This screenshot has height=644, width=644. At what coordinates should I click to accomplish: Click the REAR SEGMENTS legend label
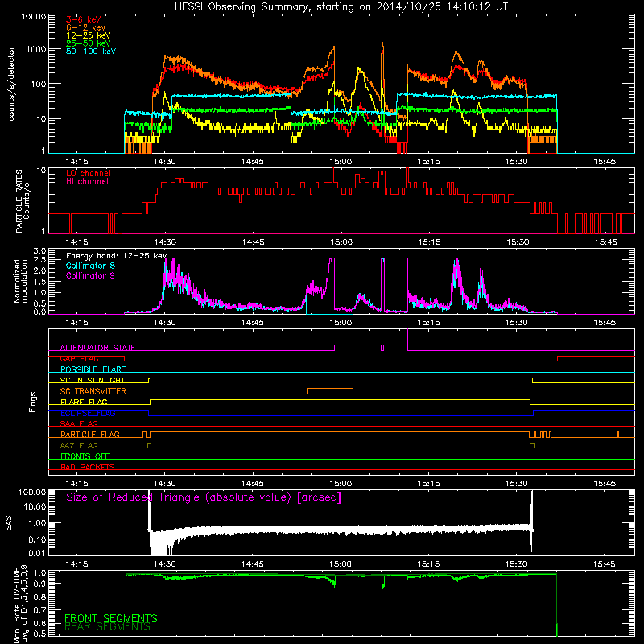point(108,627)
